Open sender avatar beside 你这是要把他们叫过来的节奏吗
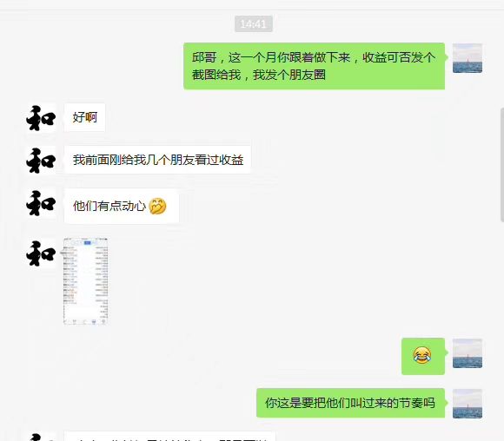 (468, 404)
